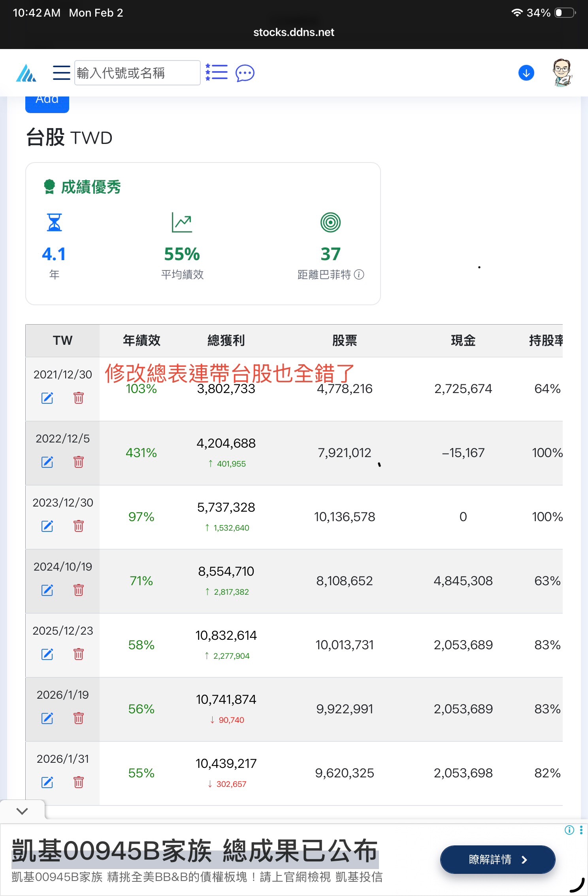This screenshot has width=588, height=896.
Task: Delete the 2024/10/19 record
Action: [x=79, y=590]
